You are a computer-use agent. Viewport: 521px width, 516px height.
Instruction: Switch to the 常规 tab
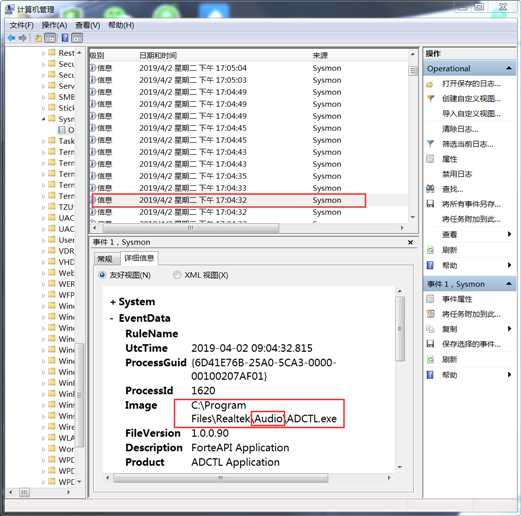click(x=105, y=259)
